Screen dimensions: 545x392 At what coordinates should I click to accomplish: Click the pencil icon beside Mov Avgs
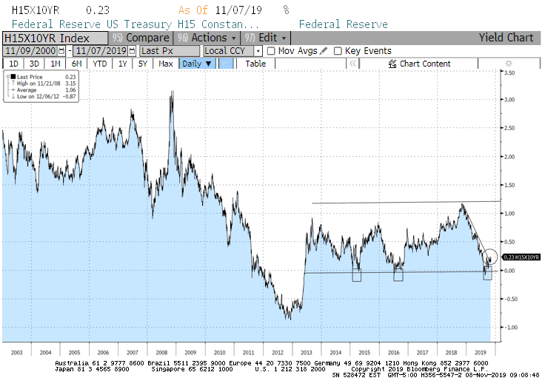pyautogui.click(x=324, y=51)
